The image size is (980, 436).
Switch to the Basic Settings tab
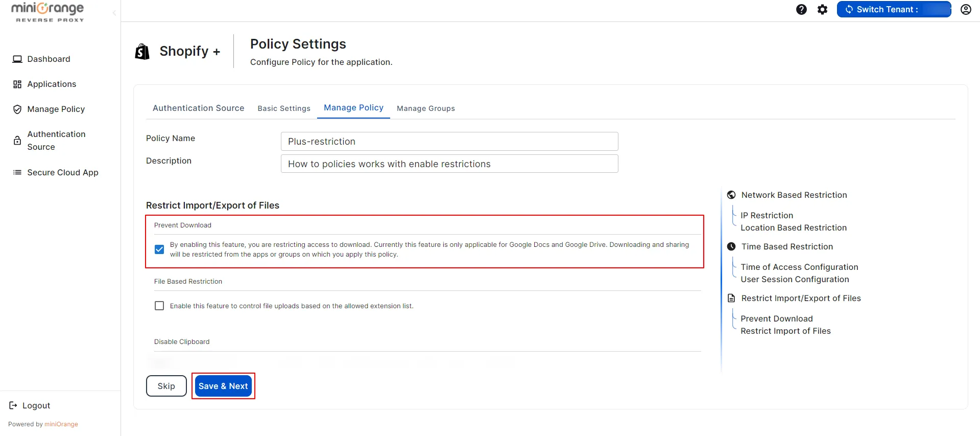(284, 108)
